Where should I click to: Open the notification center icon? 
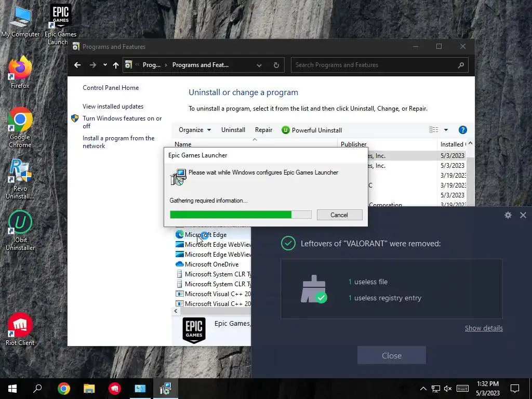(515, 389)
